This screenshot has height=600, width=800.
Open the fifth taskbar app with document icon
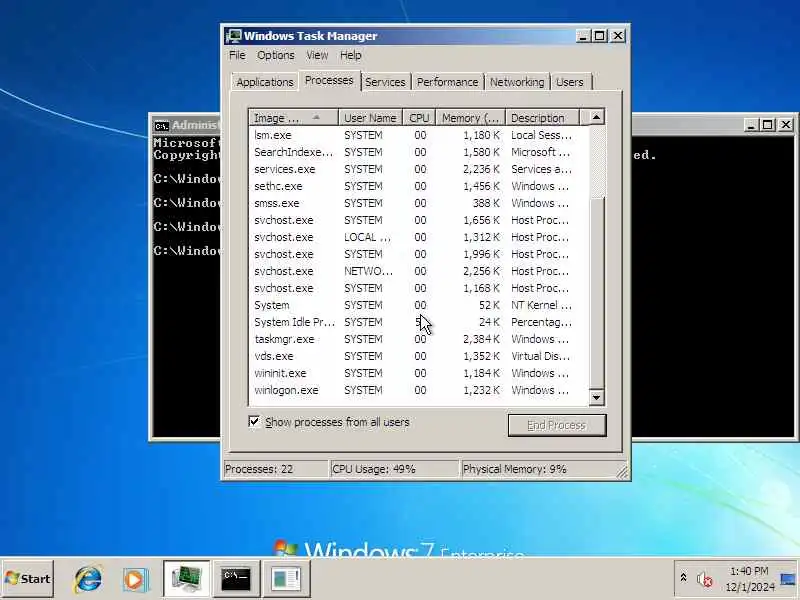click(x=286, y=579)
